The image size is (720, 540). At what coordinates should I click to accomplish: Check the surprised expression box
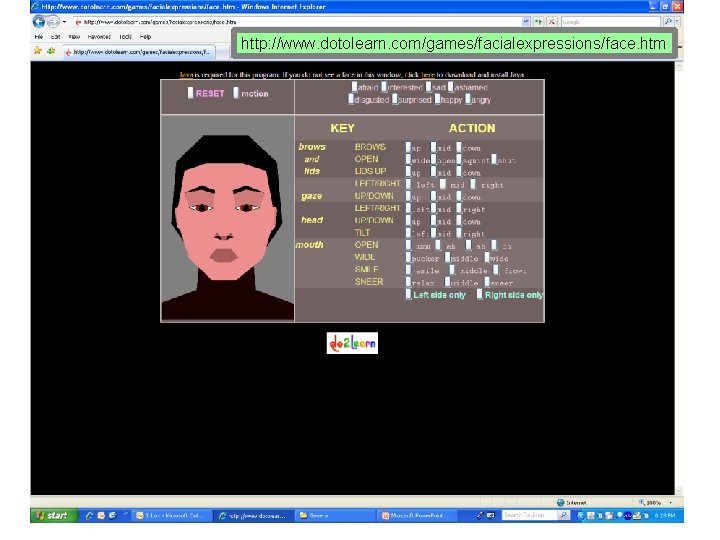point(394,99)
